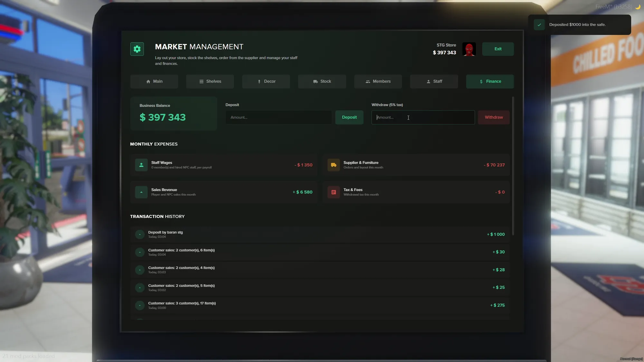
Task: Click the '+ $ 30' transaction amount
Action: coord(499,252)
